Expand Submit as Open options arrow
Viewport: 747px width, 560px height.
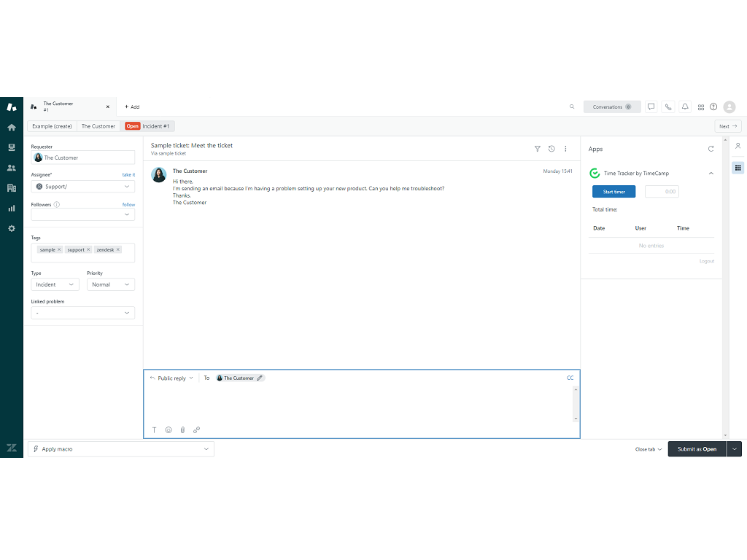[x=735, y=449]
